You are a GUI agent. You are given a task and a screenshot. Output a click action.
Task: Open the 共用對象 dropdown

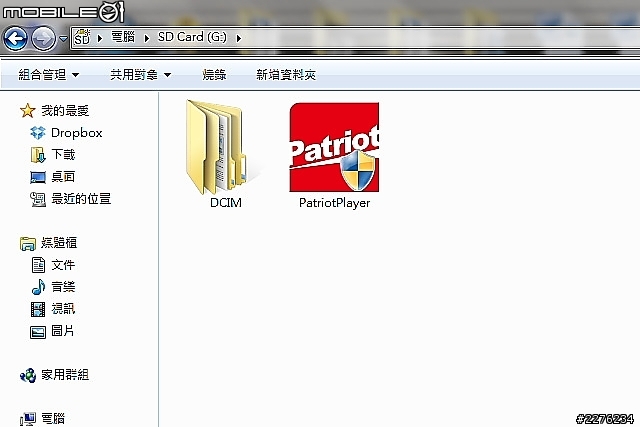point(140,75)
